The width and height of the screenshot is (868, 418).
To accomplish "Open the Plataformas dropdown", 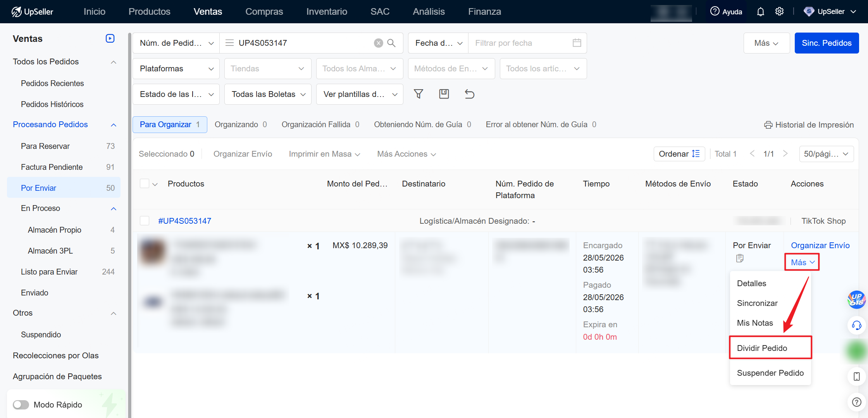I will [x=176, y=69].
